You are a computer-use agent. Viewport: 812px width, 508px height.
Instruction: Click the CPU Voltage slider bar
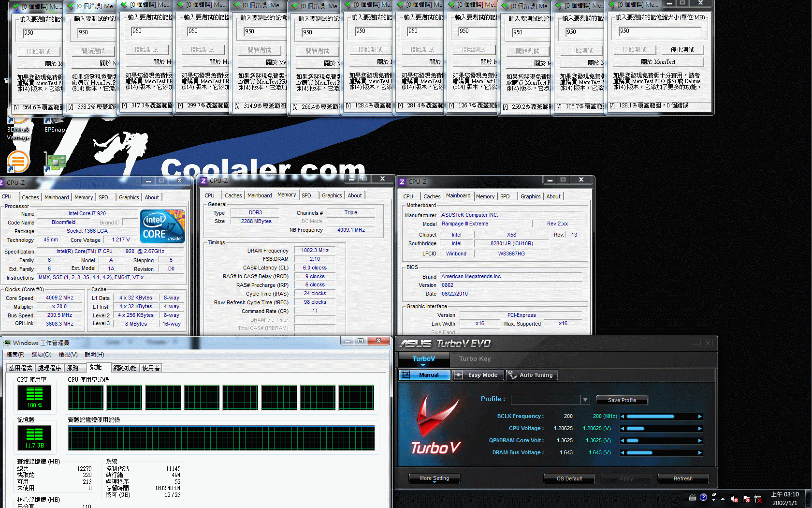point(661,429)
